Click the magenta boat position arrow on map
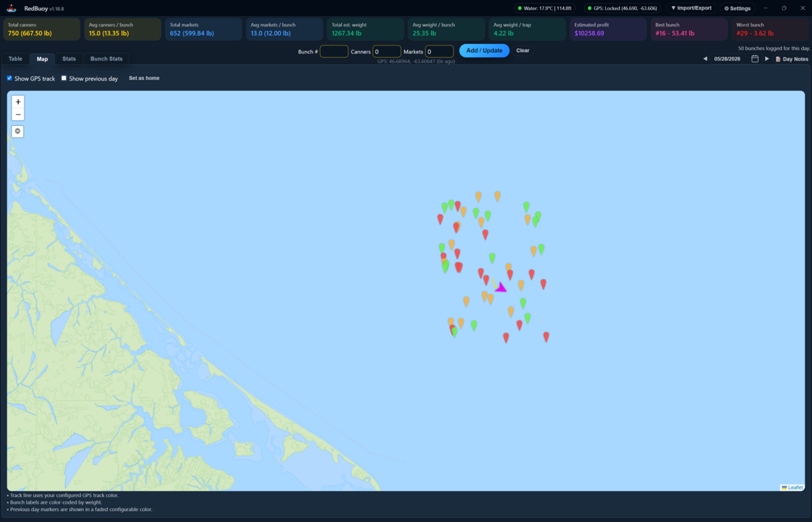Image resolution: width=812 pixels, height=522 pixels. tap(501, 287)
